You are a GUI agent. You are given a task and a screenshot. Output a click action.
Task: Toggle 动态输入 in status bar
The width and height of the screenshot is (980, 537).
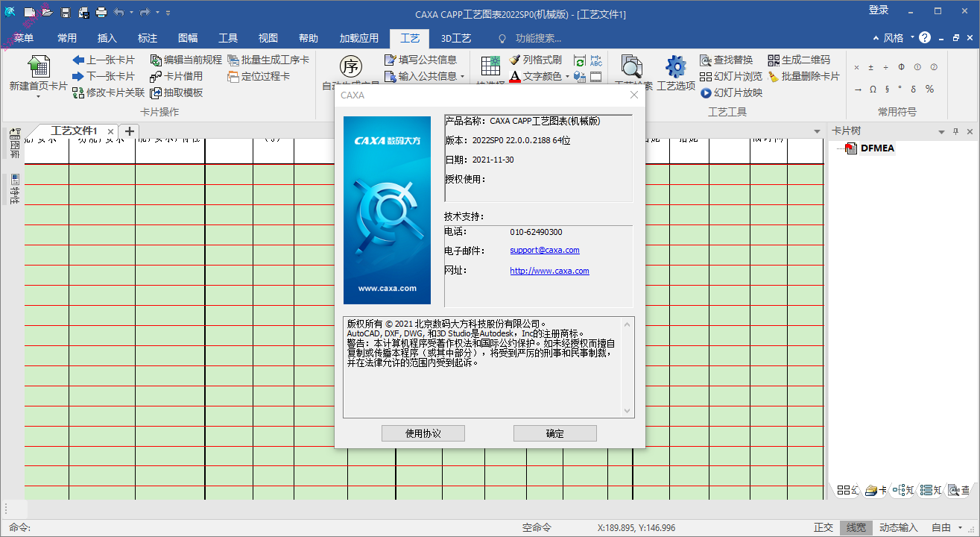pyautogui.click(x=898, y=527)
